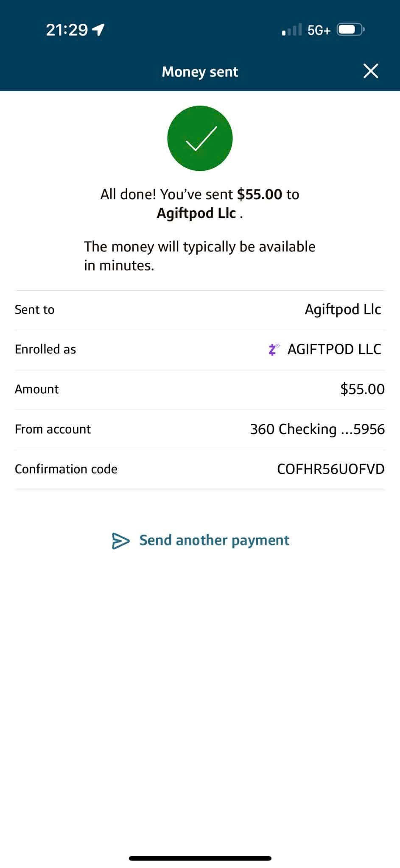Screen dimensions: 400x868
Task: Tap the battery indicator icon
Action: [x=350, y=30]
